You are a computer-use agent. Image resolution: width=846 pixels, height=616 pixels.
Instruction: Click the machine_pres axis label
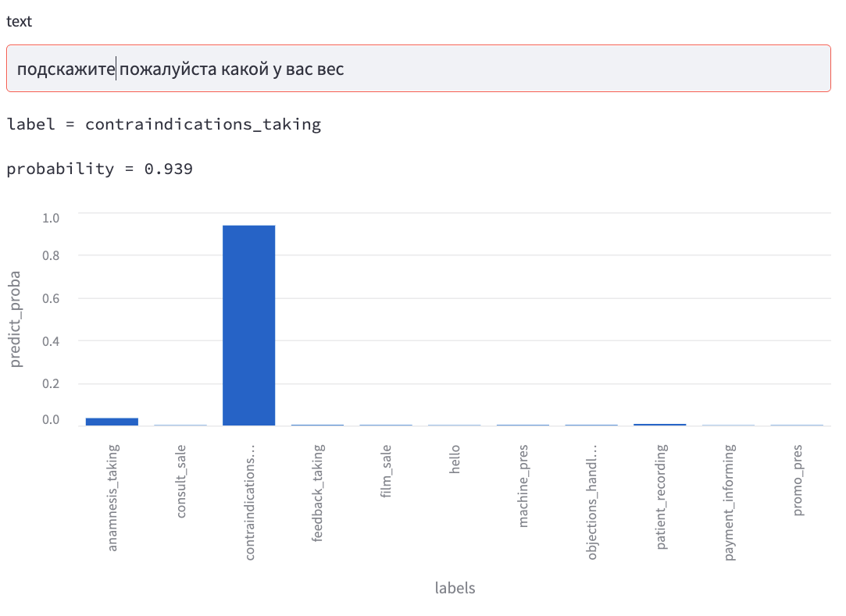click(523, 486)
